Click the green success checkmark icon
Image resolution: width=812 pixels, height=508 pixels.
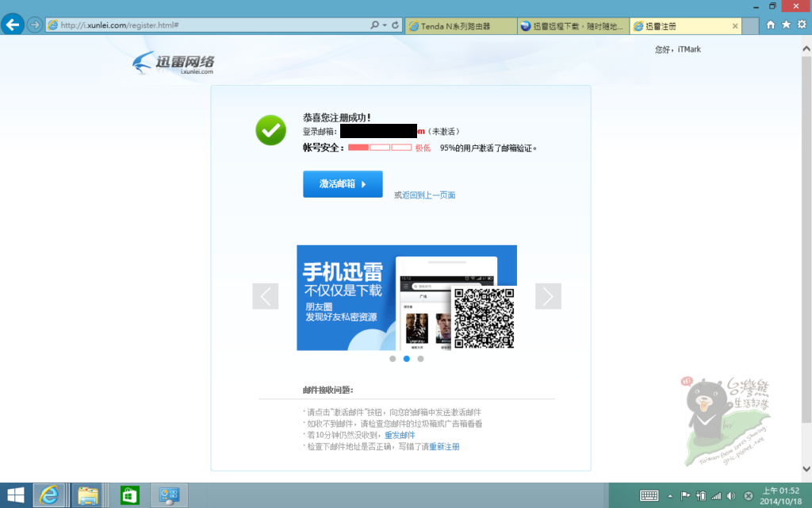coord(271,129)
